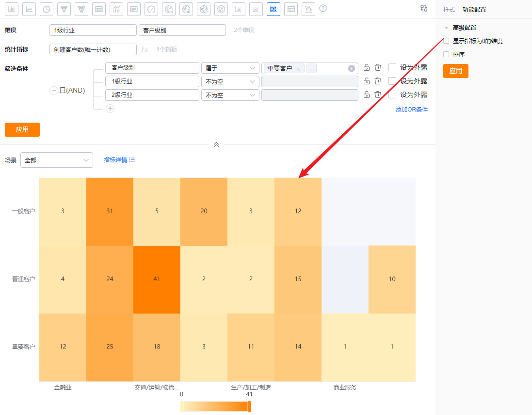Open the help question mark icon
The width and height of the screenshot is (532, 415).
(323, 9)
